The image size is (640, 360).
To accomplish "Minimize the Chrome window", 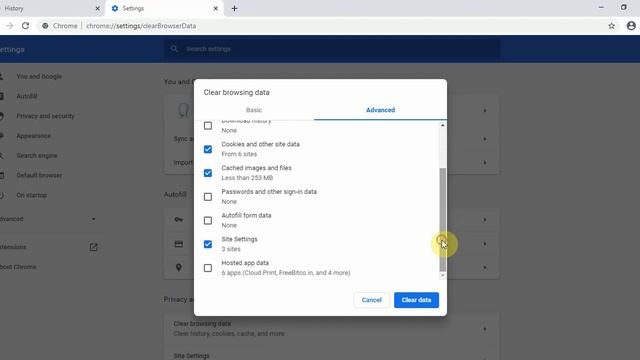I will click(601, 7).
